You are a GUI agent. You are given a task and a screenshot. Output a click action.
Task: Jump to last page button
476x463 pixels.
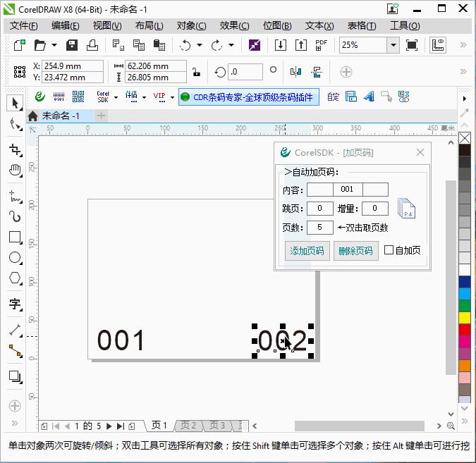121,426
